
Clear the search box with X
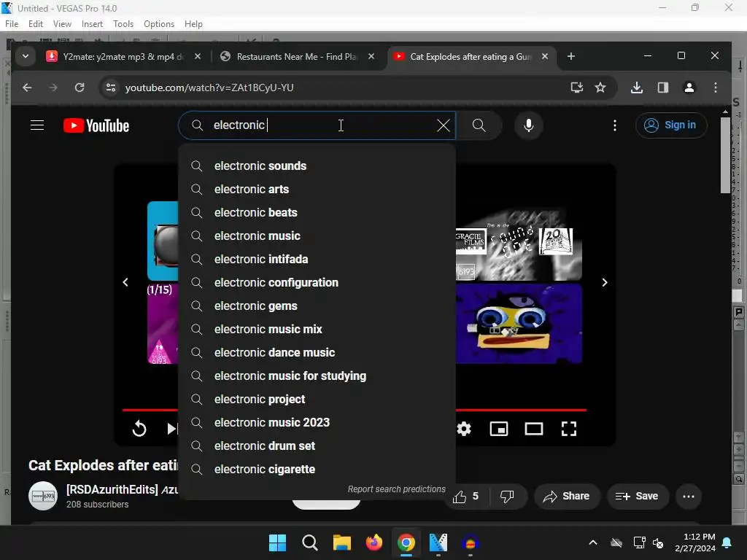pos(443,125)
